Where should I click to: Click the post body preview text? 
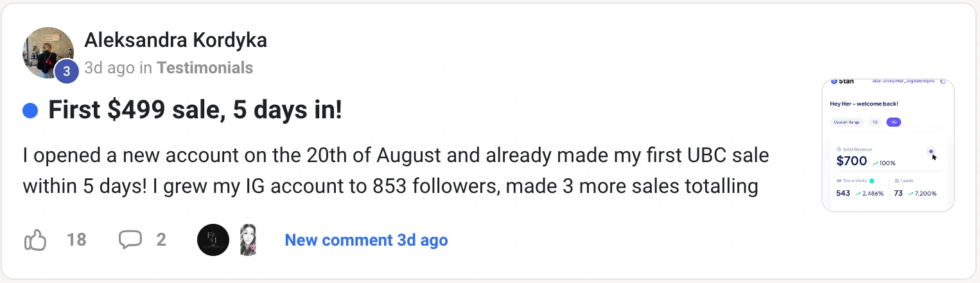[x=396, y=171]
